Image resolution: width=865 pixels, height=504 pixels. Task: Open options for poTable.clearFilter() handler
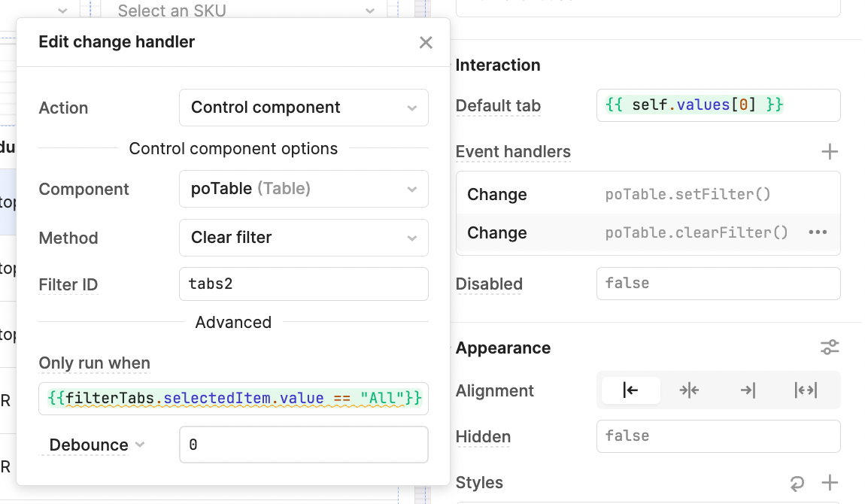(x=818, y=232)
